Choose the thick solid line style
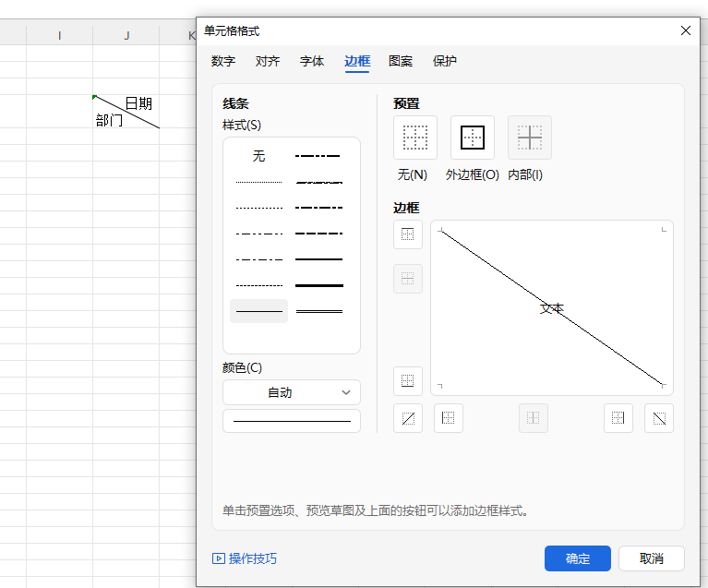 click(x=318, y=285)
